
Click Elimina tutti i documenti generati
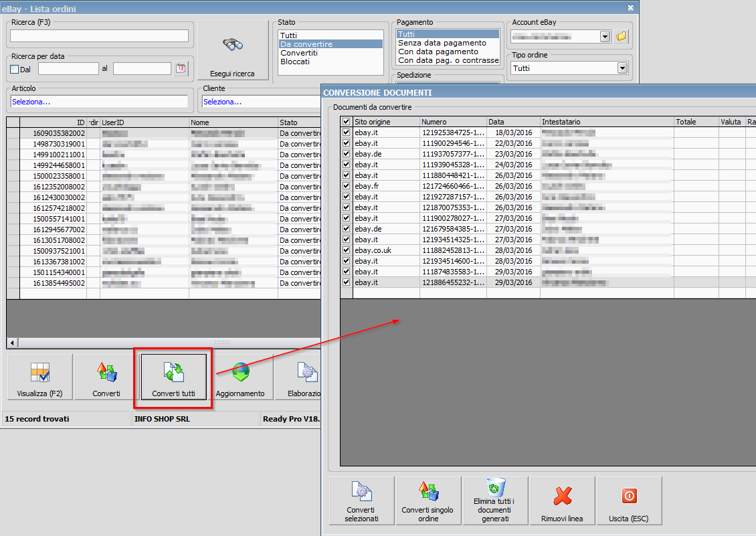pos(495,501)
